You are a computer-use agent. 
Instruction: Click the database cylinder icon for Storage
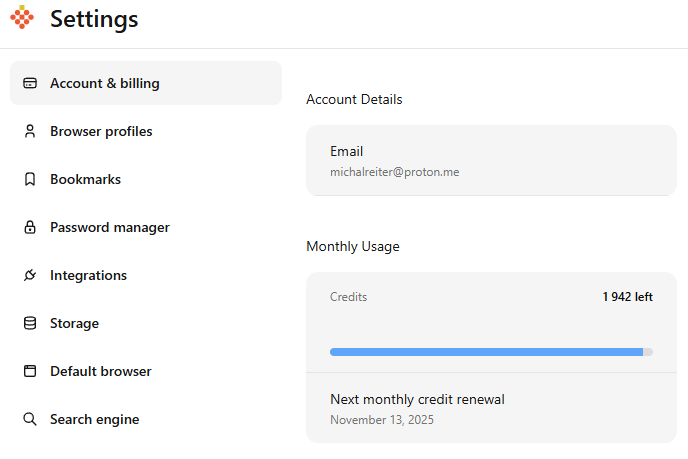pyautogui.click(x=30, y=323)
